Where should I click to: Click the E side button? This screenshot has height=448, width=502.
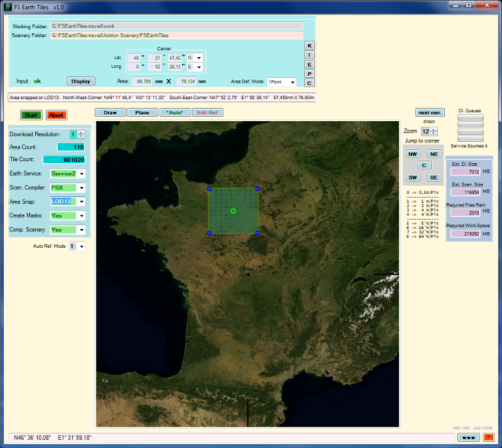click(309, 65)
